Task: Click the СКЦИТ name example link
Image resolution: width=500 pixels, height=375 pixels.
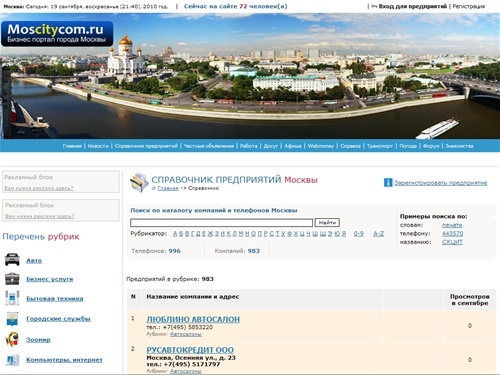Action: point(452,242)
